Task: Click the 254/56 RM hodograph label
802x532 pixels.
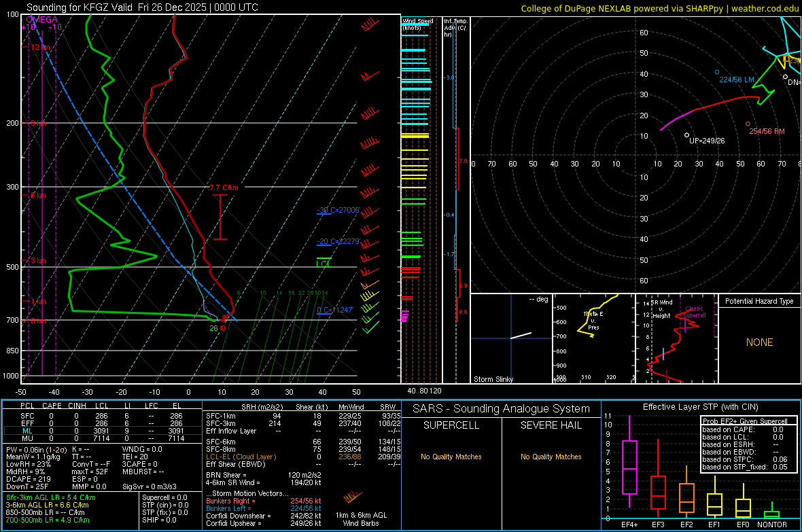Action: tap(767, 131)
